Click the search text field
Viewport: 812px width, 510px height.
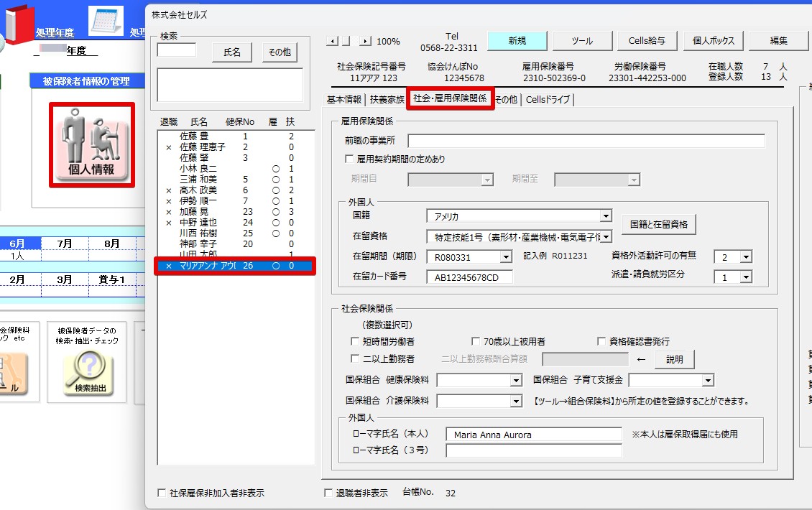point(177,50)
